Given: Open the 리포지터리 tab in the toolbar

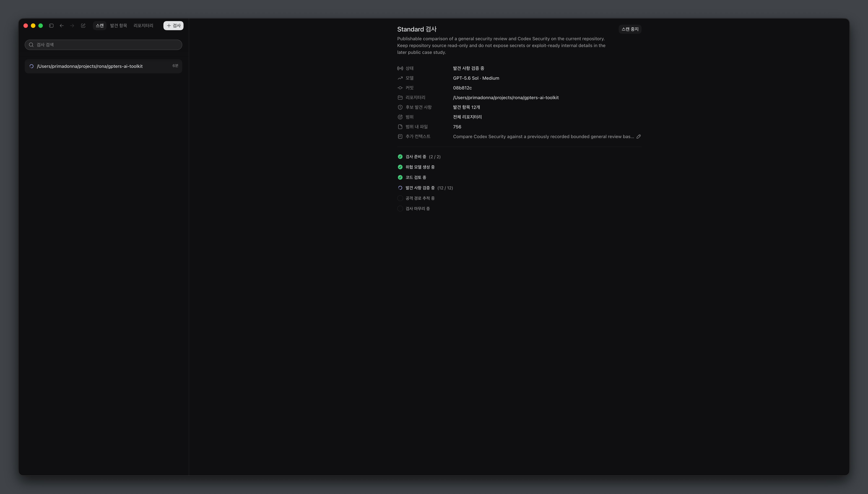Looking at the screenshot, I should [143, 26].
